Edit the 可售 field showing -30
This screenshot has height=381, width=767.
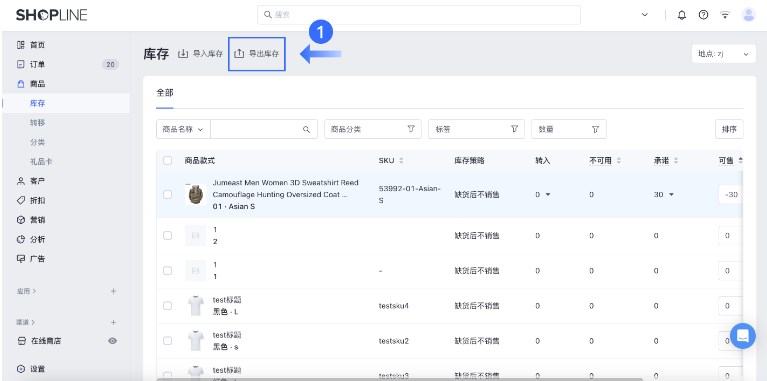point(731,195)
